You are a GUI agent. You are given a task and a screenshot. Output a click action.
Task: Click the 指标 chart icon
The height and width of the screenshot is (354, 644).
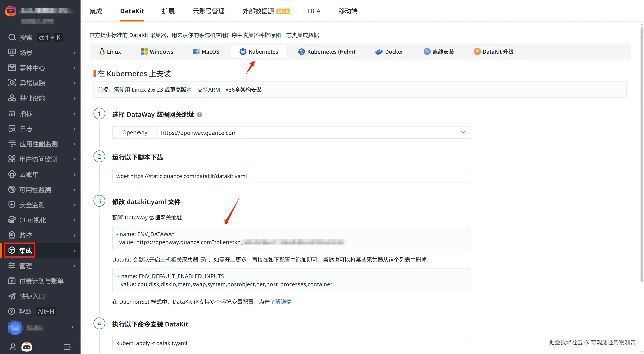12,113
